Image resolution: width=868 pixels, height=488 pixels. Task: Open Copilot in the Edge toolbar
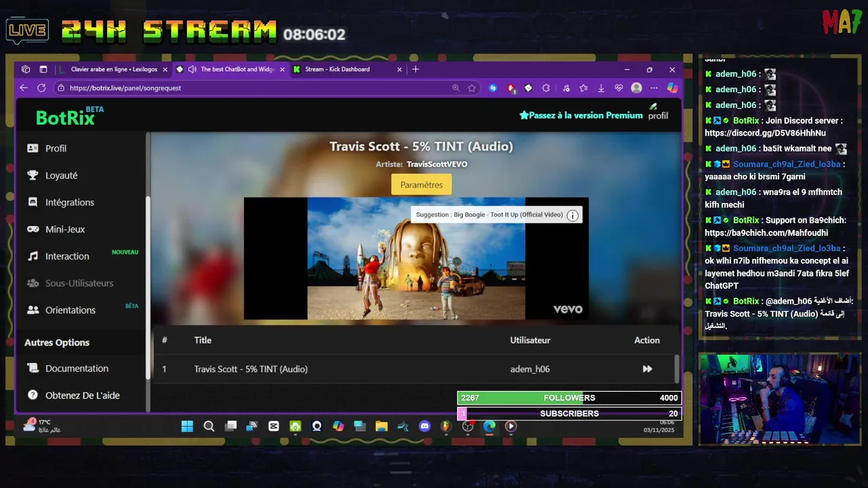point(672,88)
